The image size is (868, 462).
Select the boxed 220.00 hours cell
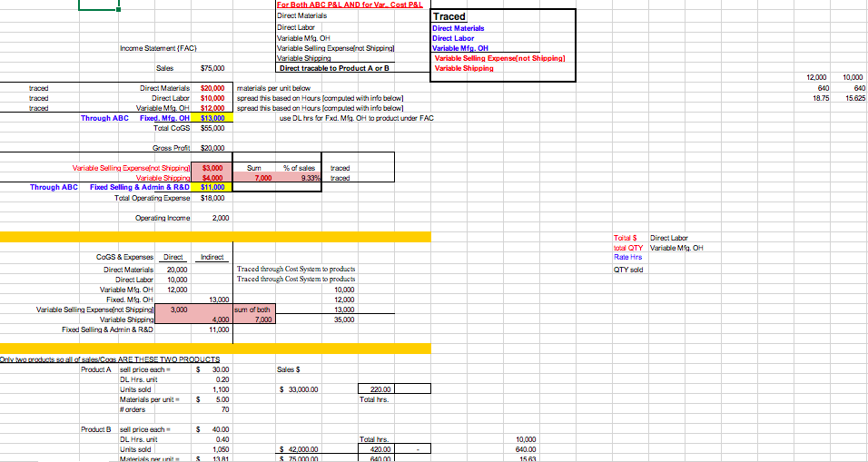(377, 389)
